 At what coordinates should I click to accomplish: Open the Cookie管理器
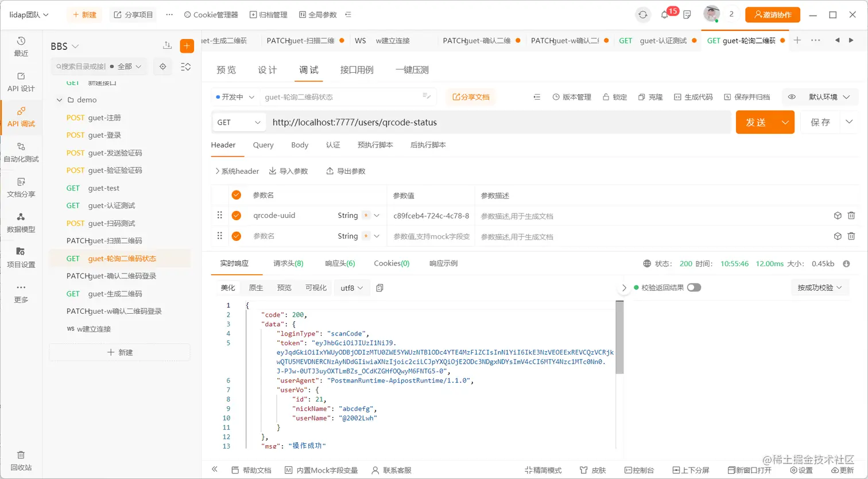pos(211,15)
